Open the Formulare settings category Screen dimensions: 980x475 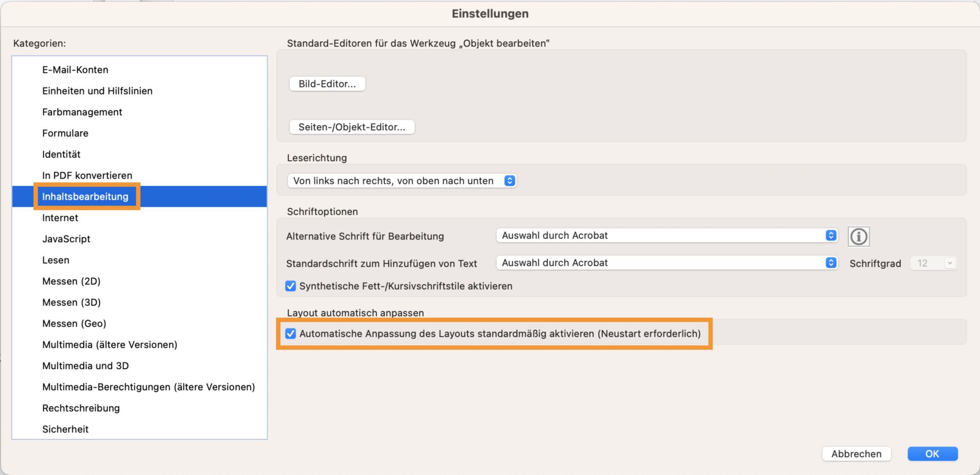click(65, 133)
